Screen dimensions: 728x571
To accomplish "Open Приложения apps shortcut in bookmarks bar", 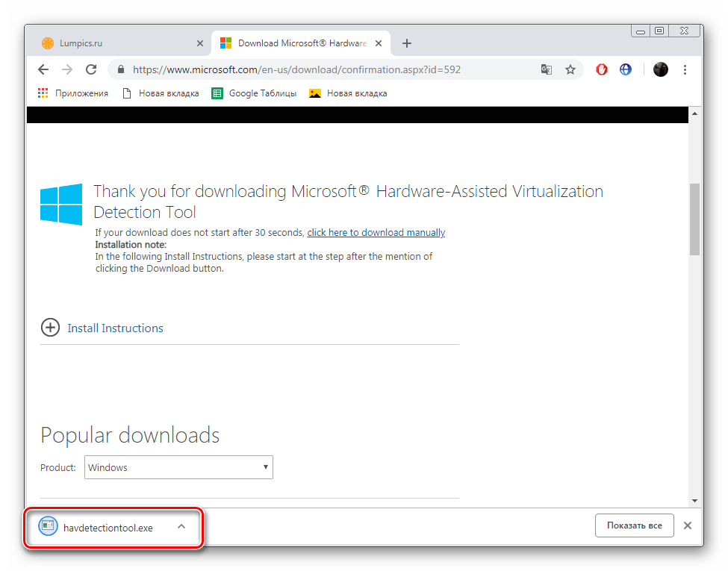I will point(73,93).
